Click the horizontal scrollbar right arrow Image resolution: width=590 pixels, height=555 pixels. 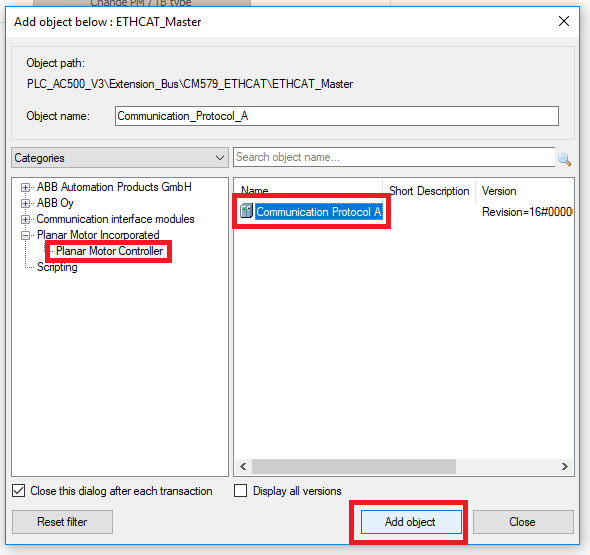[x=564, y=467]
